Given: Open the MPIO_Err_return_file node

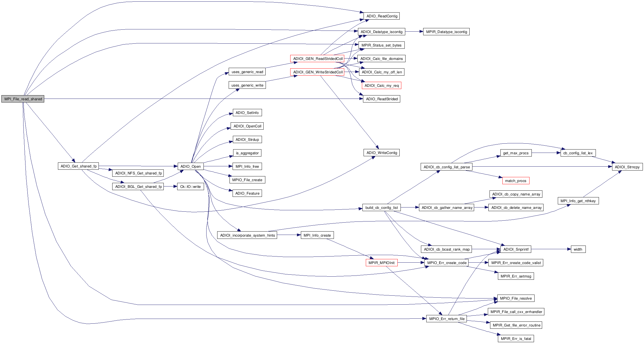Looking at the screenshot, I should [447, 319].
